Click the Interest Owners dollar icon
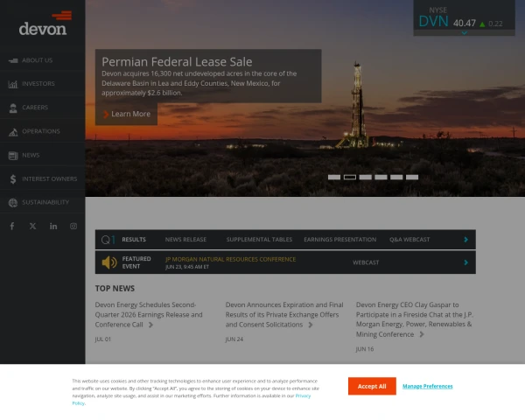The image size is (525, 420). point(13,179)
